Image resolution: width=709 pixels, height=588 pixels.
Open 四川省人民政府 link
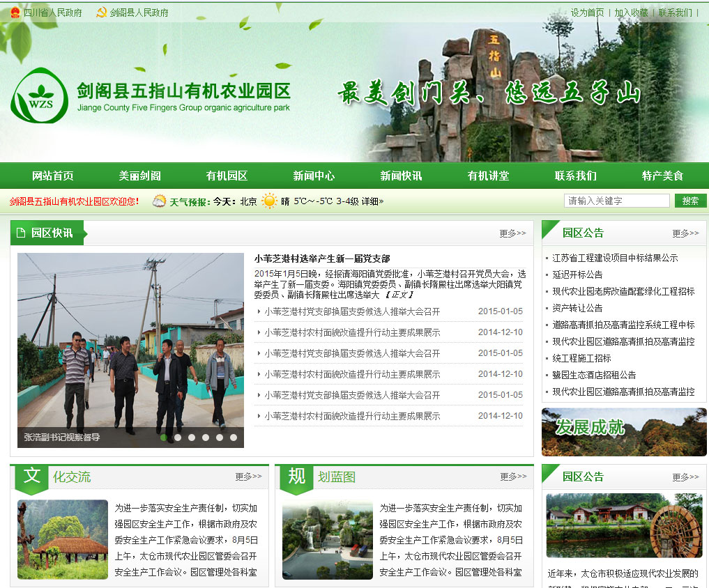pos(52,13)
